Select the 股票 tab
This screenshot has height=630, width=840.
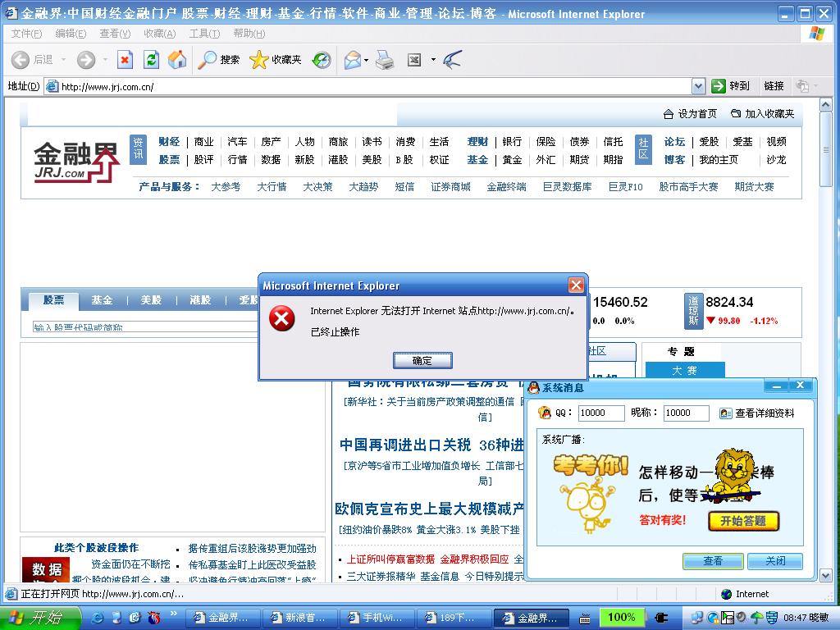click(53, 300)
